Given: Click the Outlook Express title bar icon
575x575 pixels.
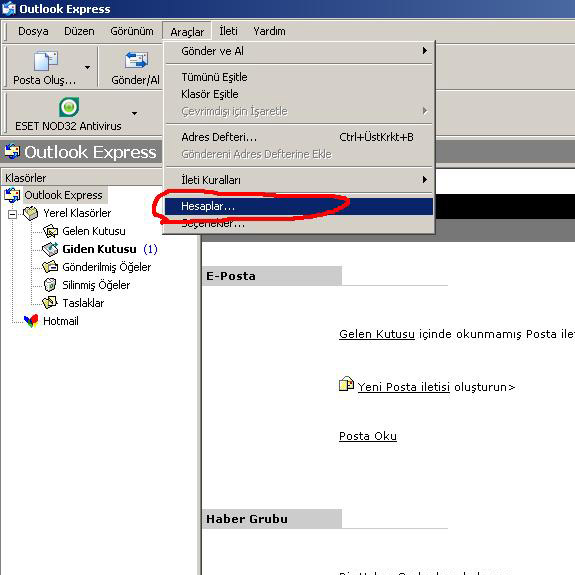Looking at the screenshot, I should (8, 9).
